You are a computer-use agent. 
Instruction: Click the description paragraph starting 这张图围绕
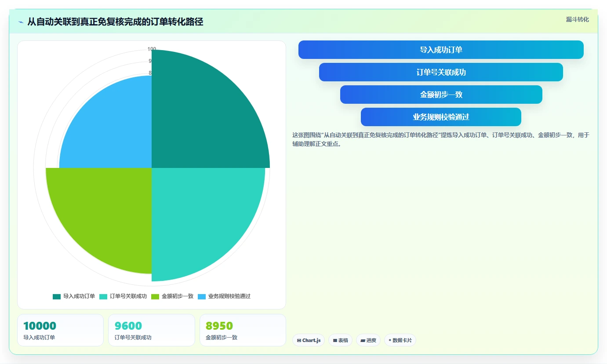tap(441, 139)
